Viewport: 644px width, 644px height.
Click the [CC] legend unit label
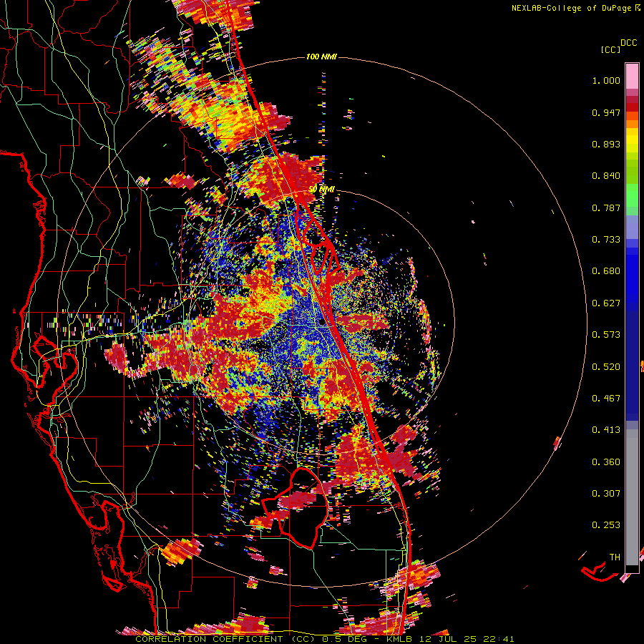[610, 49]
